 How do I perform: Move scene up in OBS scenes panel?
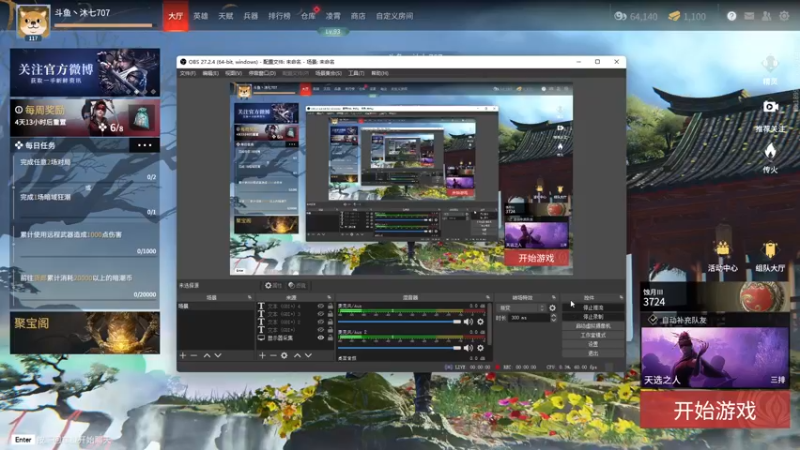pos(207,355)
